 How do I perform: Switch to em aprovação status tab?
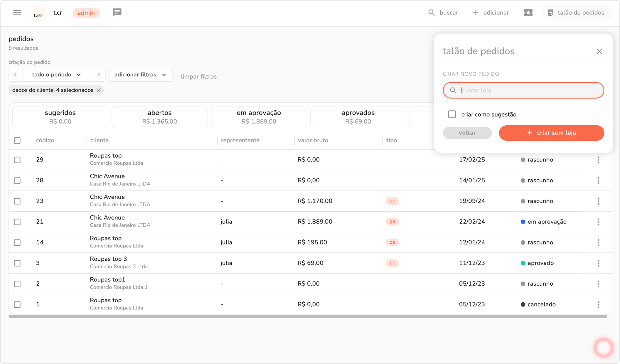(x=259, y=117)
